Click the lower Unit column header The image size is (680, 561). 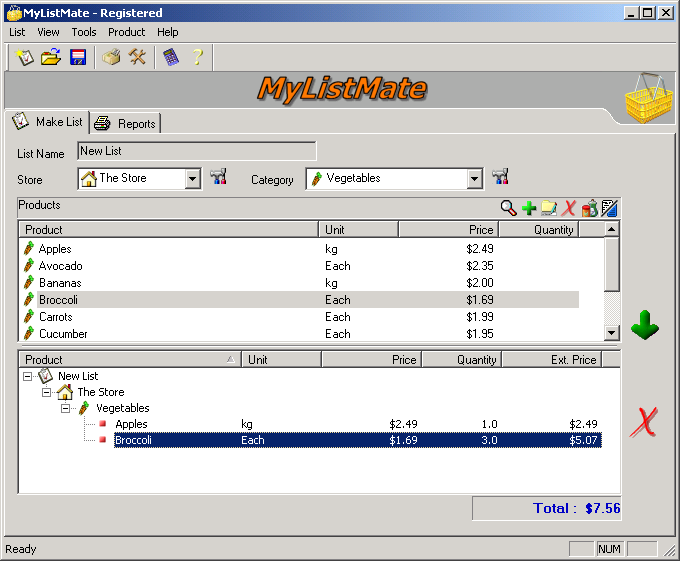click(281, 359)
